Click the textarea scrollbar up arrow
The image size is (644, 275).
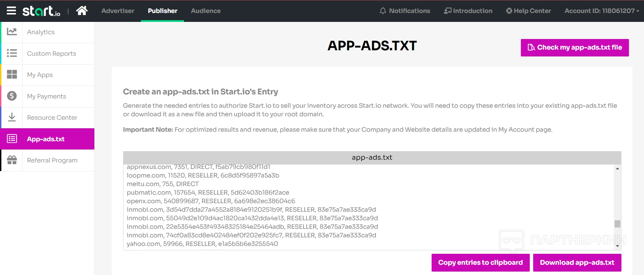coord(617,169)
